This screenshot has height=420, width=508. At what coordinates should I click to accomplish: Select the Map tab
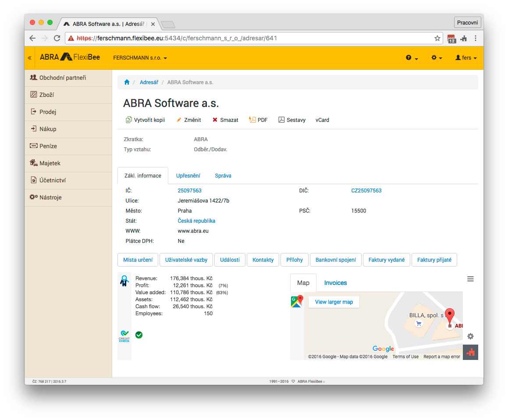(303, 283)
